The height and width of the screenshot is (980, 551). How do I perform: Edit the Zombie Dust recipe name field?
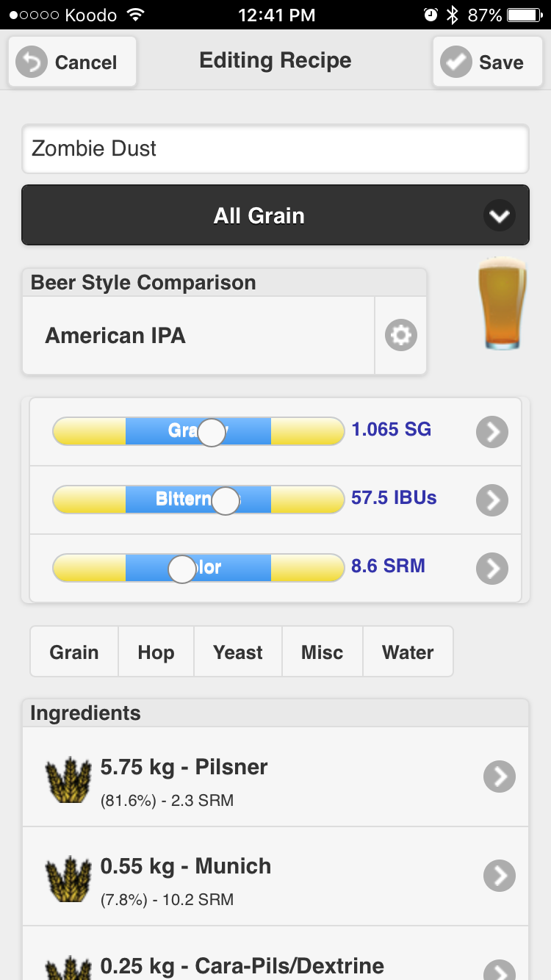275,149
